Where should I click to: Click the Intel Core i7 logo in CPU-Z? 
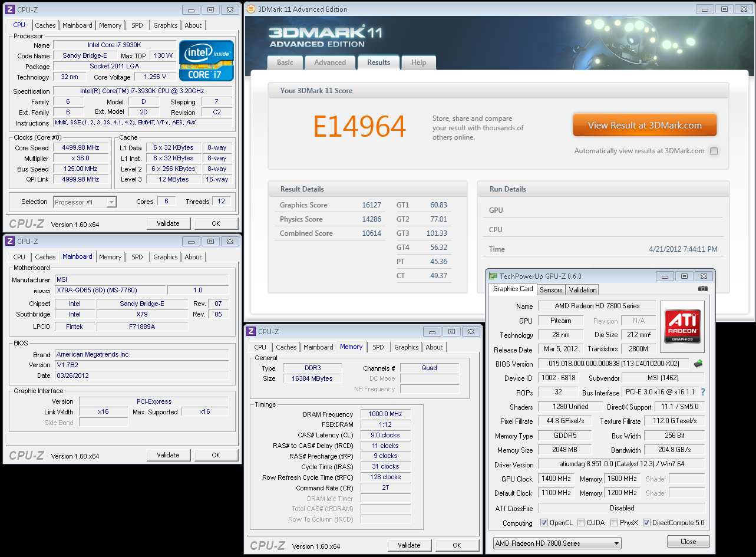click(x=206, y=61)
